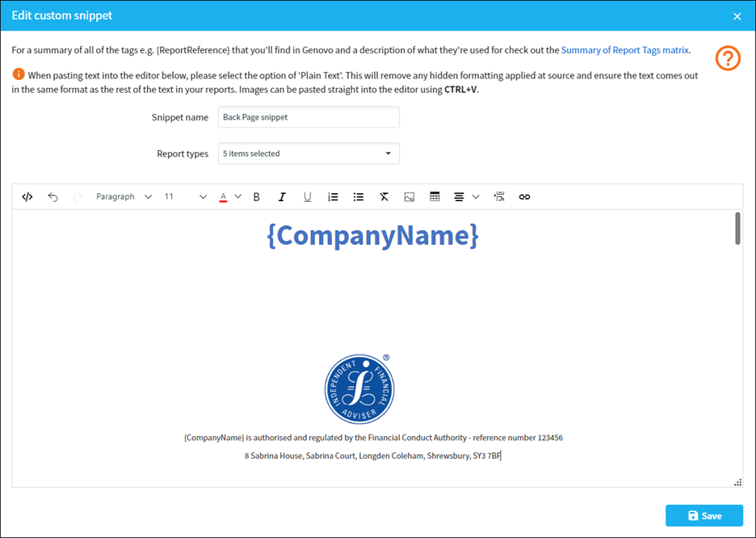756x538 pixels.
Task: Toggle italic formatting
Action: (x=282, y=196)
